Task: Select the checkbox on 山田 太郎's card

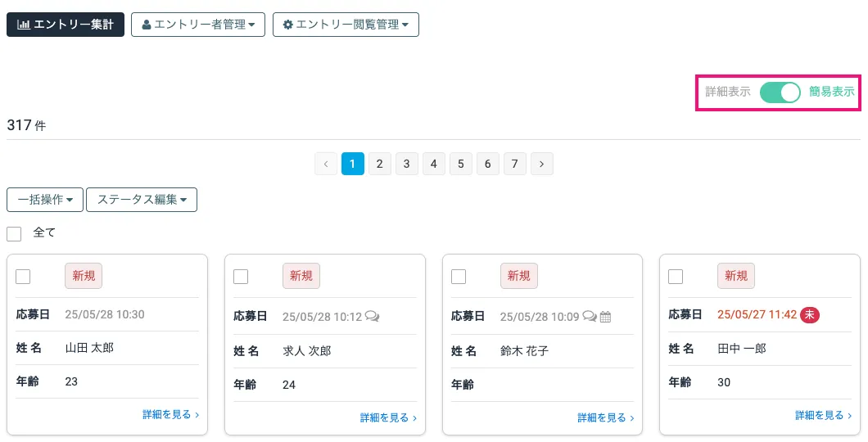Action: pyautogui.click(x=23, y=277)
